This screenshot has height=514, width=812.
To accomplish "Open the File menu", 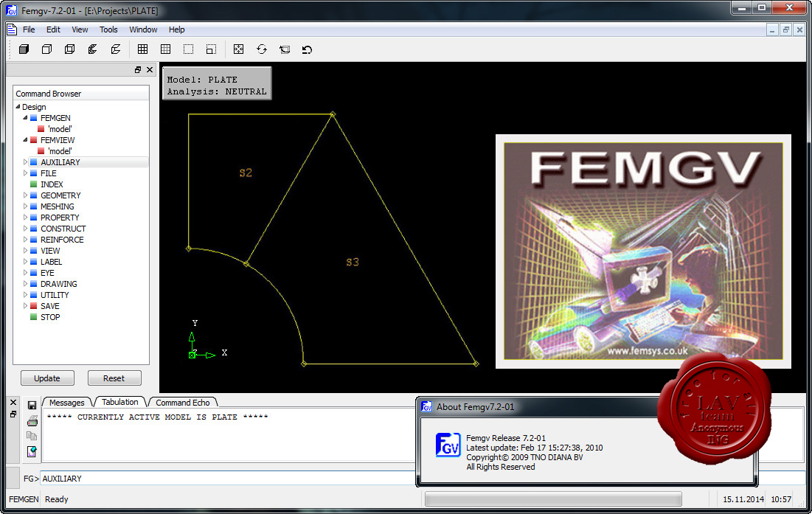I will pyautogui.click(x=29, y=29).
